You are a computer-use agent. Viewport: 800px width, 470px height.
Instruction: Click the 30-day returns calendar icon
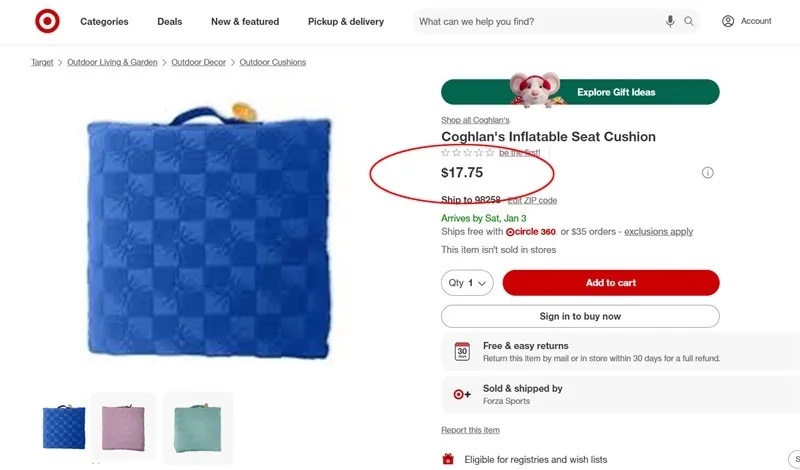coord(462,352)
